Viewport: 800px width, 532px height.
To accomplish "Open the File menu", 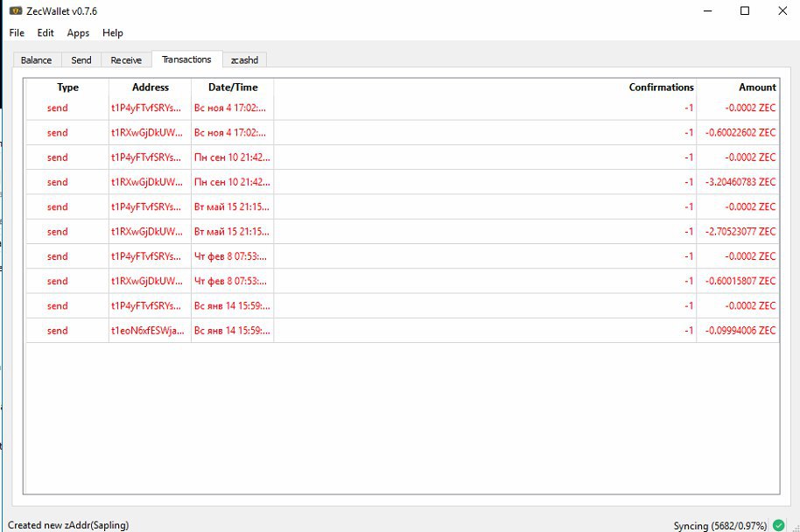I will (x=17, y=32).
